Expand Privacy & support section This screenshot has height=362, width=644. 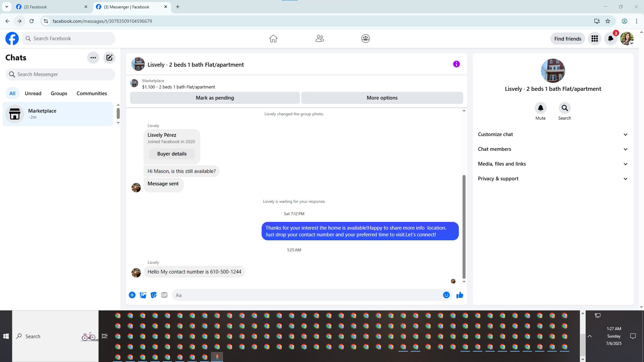tap(552, 179)
